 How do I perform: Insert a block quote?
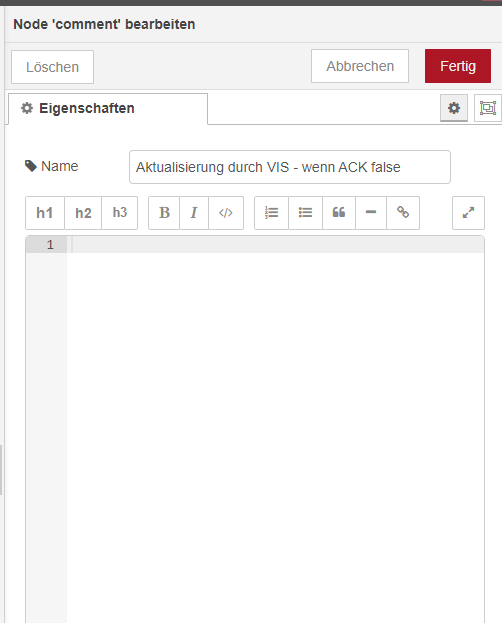pos(339,213)
